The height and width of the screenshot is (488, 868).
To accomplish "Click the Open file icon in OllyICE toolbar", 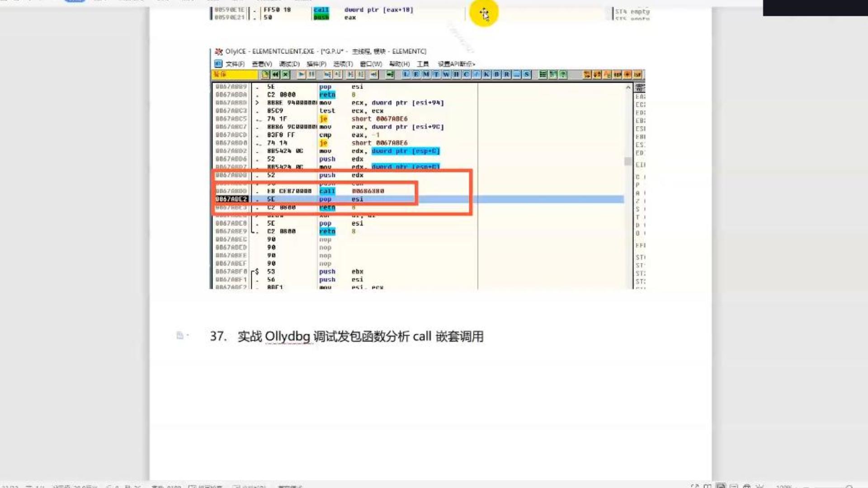I will [x=265, y=75].
